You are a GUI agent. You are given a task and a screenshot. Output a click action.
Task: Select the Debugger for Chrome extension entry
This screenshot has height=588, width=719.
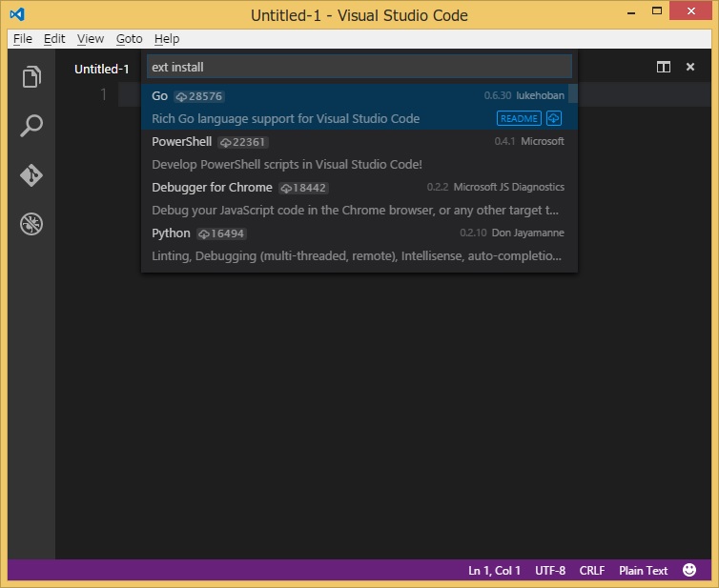click(359, 198)
